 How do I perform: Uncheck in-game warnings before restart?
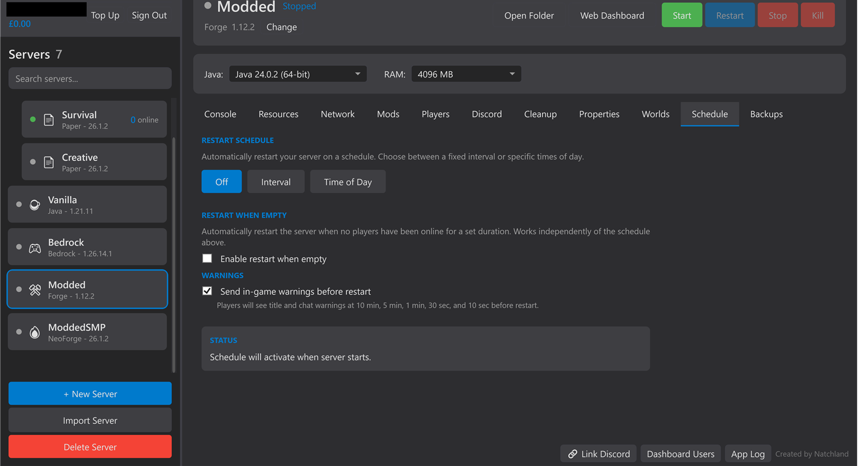(x=207, y=290)
